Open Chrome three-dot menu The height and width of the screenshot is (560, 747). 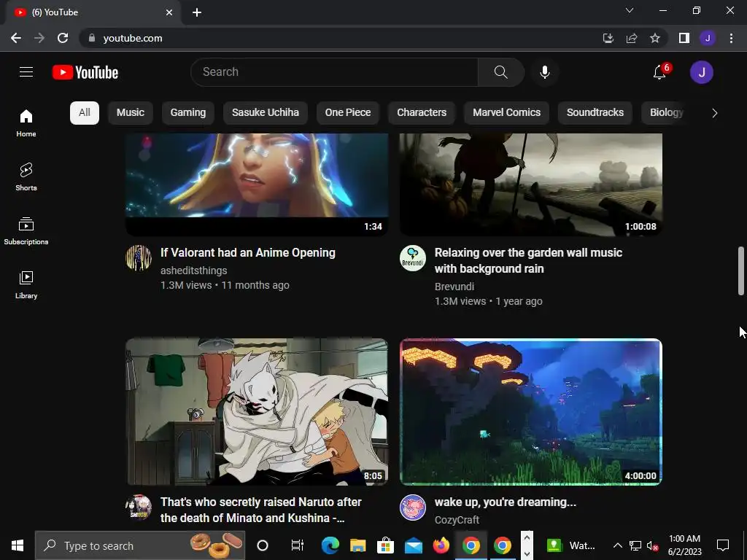pyautogui.click(x=731, y=38)
